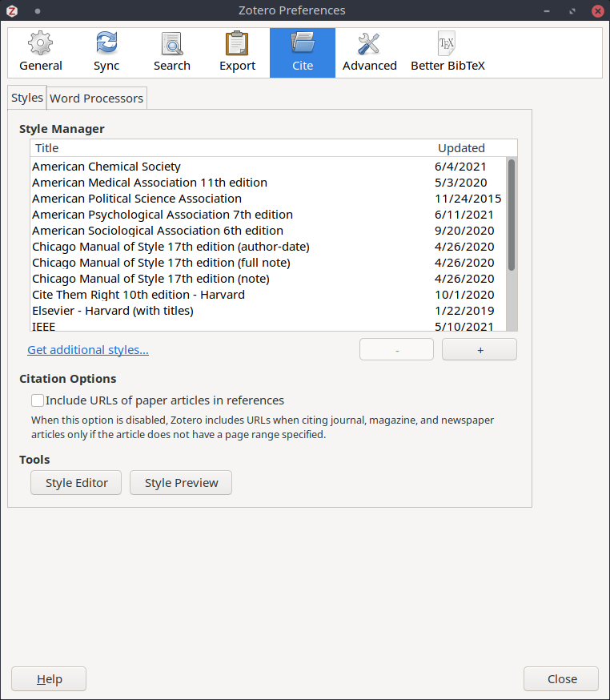Open the Styles tab
Viewport: 610px width, 700px height.
[x=26, y=97]
